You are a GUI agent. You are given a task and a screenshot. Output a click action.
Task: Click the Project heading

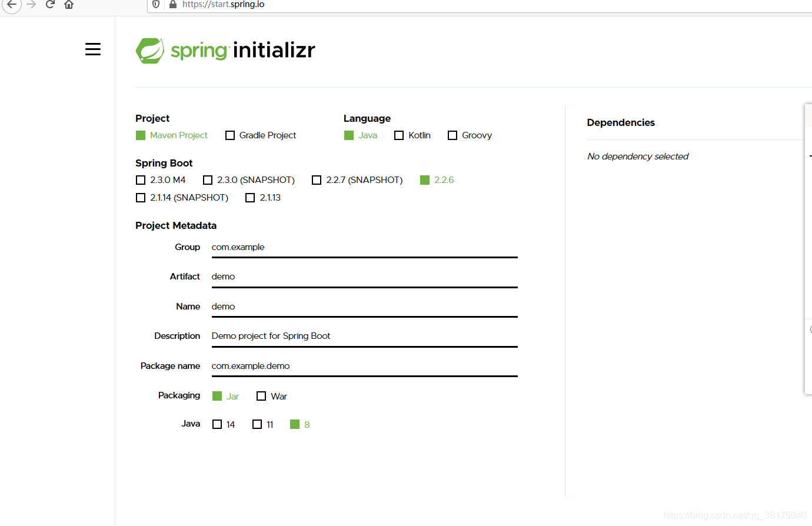pyautogui.click(x=152, y=118)
